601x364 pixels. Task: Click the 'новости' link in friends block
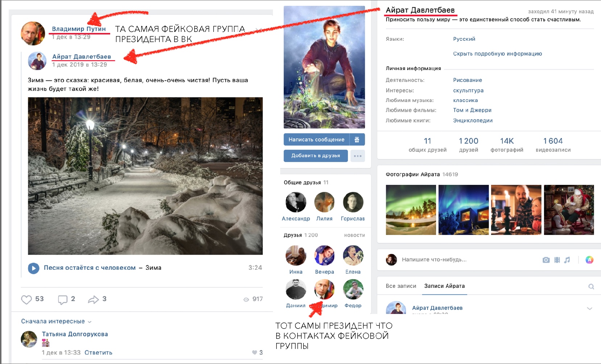pos(355,235)
